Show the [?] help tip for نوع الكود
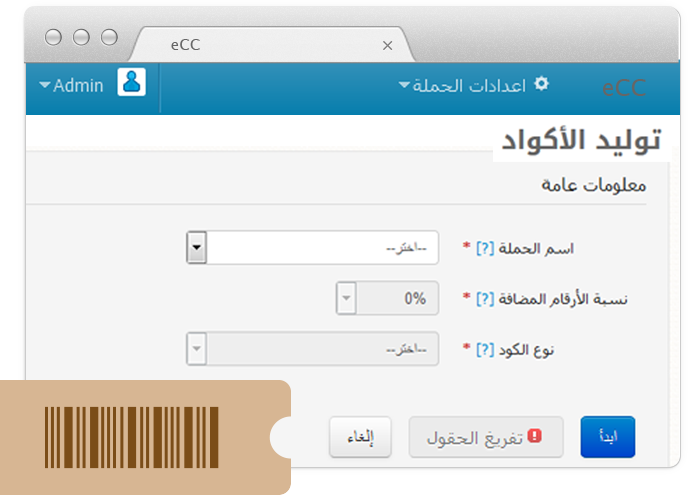This screenshot has height=495, width=688. pos(485,350)
